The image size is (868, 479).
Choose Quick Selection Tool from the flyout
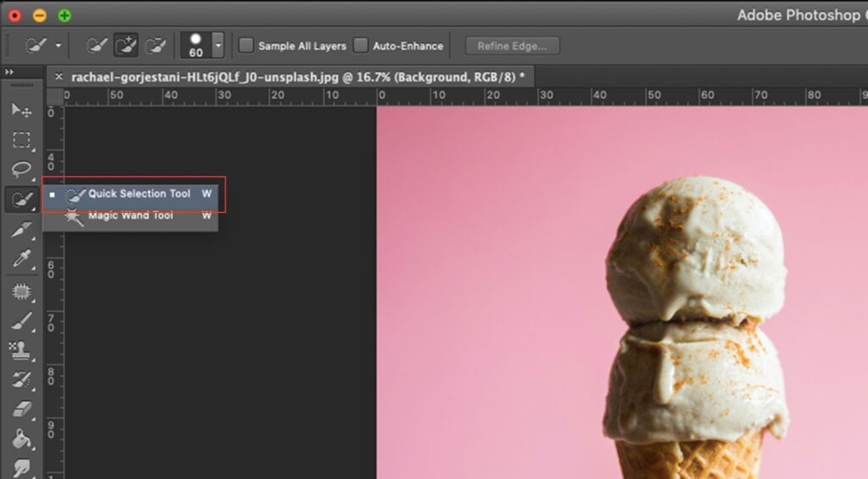click(x=139, y=194)
